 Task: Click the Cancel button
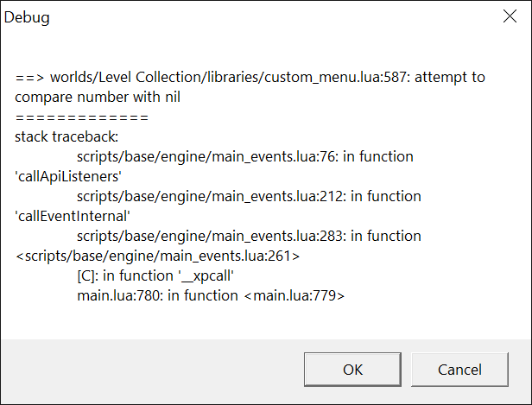coord(459,370)
